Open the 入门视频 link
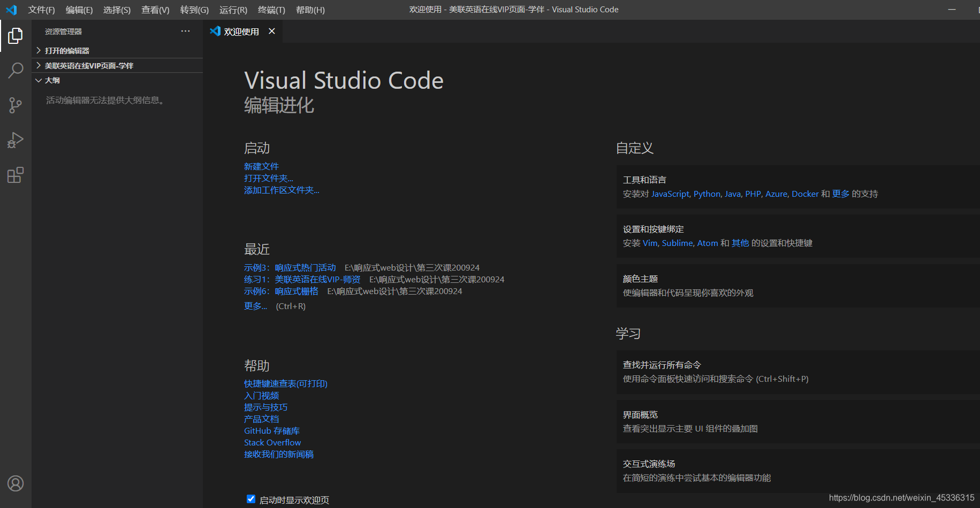The image size is (980, 508). [x=261, y=395]
